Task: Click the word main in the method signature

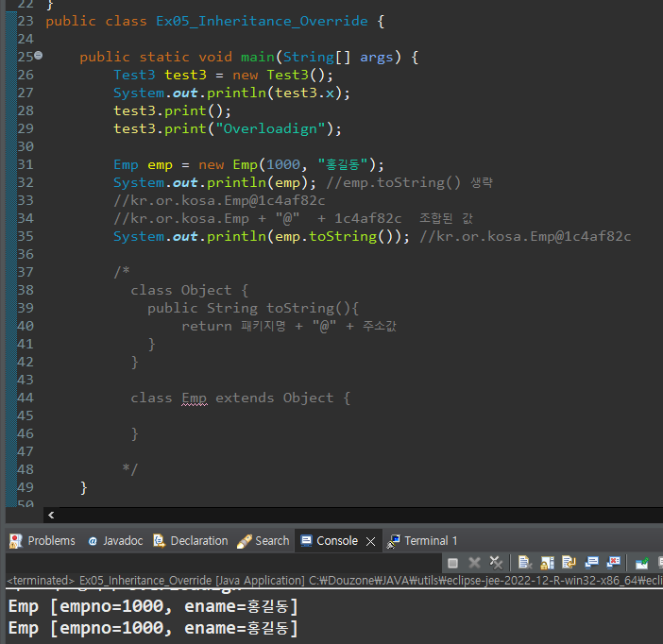Action: point(258,57)
